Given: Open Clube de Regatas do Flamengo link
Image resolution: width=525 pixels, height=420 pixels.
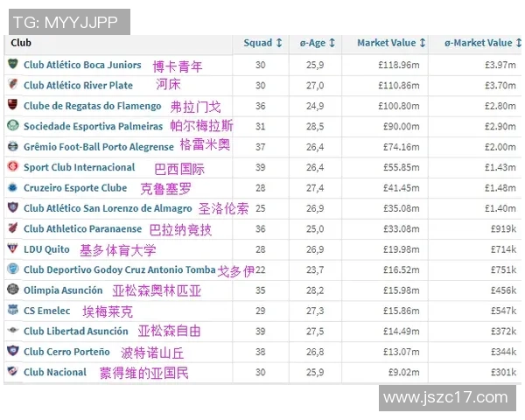Looking at the screenshot, I should point(93,106).
